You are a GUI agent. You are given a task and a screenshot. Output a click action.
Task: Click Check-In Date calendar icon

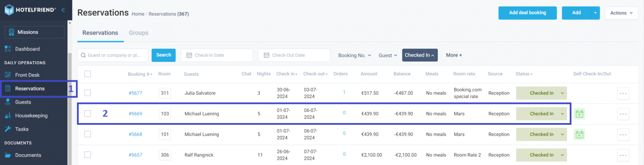189,55
